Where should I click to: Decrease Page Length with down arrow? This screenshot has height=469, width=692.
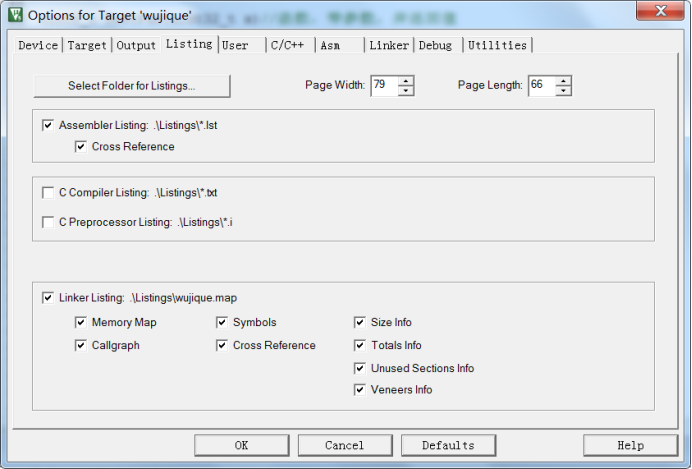563,90
